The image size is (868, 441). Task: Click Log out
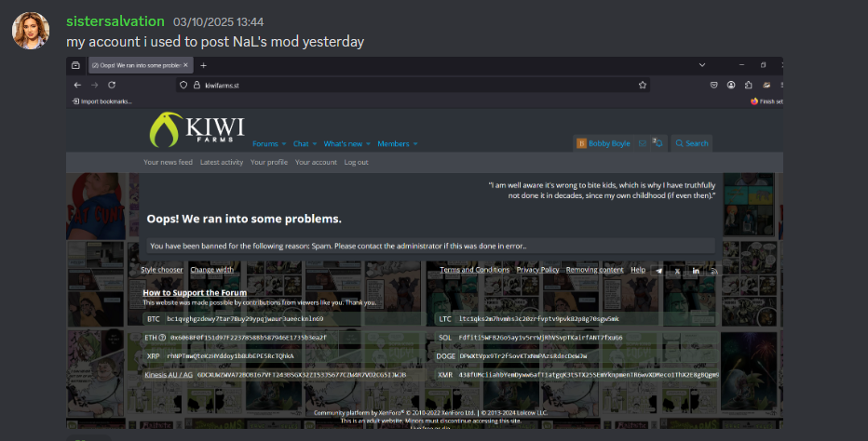point(356,162)
